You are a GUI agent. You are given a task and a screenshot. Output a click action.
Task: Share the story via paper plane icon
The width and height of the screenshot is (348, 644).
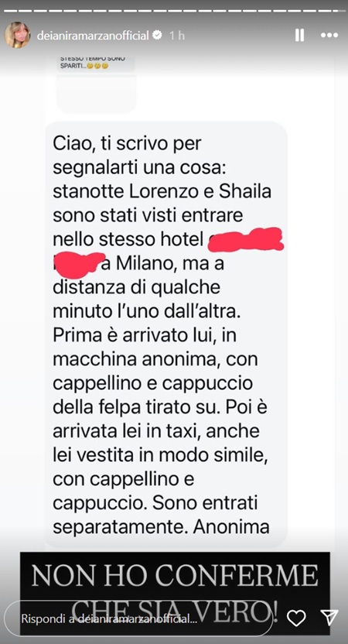[x=329, y=618]
